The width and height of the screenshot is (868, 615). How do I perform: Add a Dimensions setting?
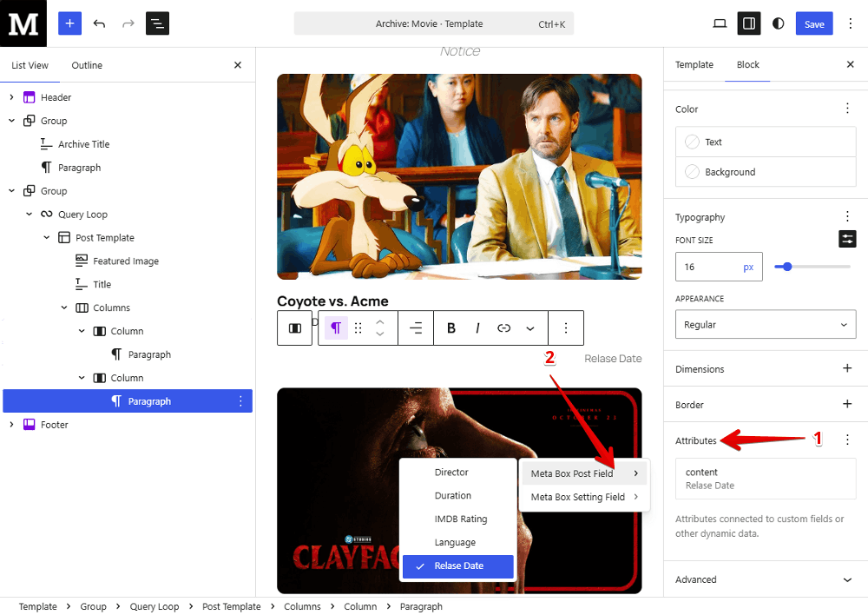click(x=847, y=368)
